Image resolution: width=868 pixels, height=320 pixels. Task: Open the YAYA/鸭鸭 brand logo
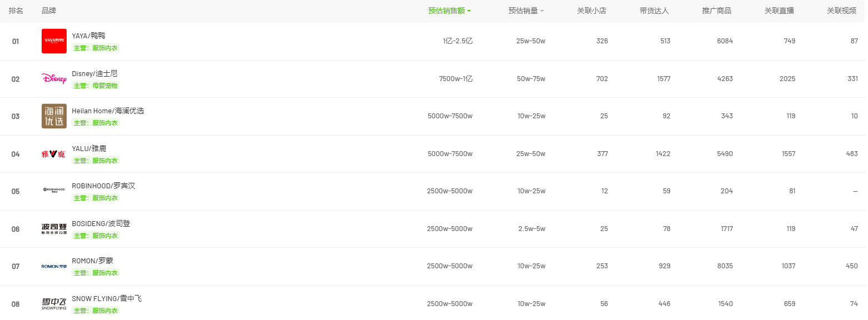(54, 41)
